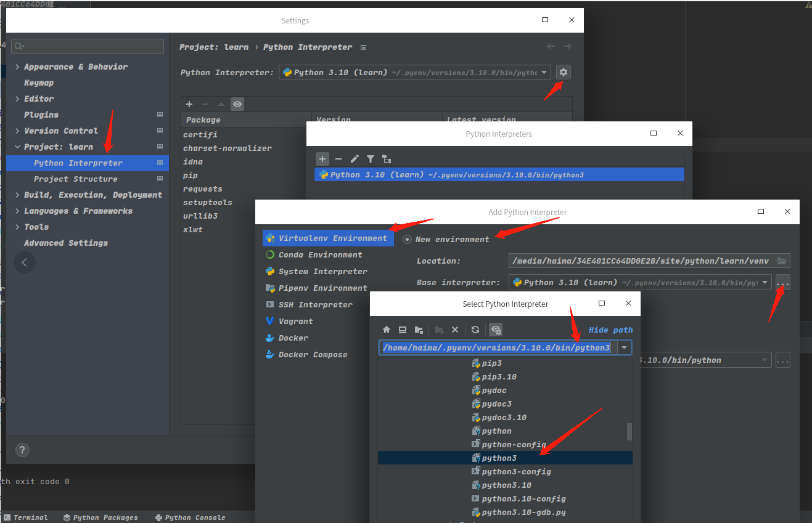The image size is (812, 523).
Task: Open Project Structure settings
Action: 76,179
